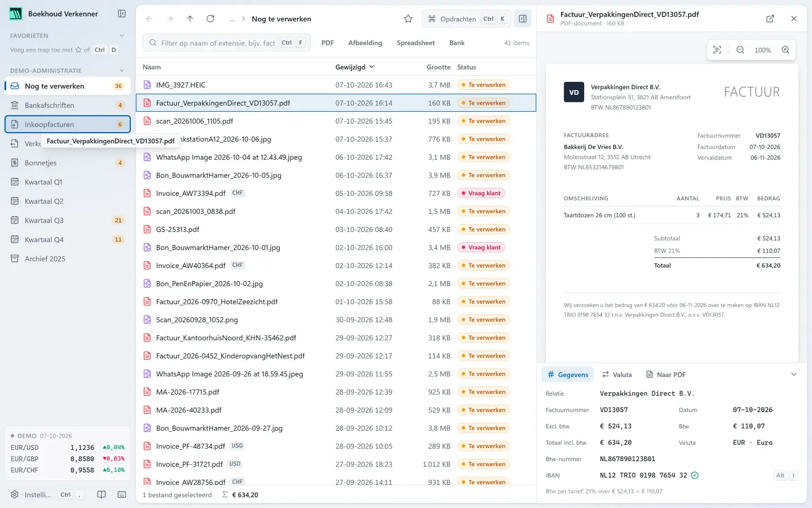Open the documentation book icon in sidebar footer
The image size is (812, 508).
pyautogui.click(x=101, y=494)
